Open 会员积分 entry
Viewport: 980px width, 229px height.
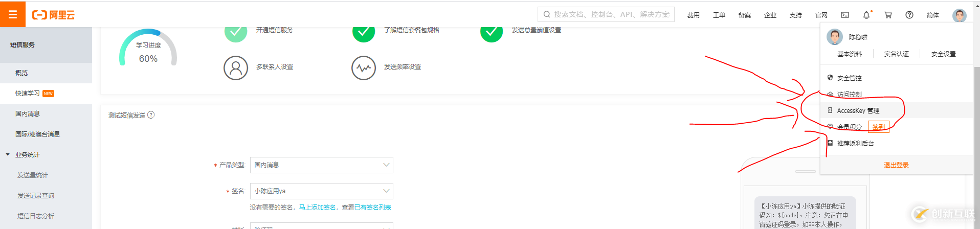[849, 127]
